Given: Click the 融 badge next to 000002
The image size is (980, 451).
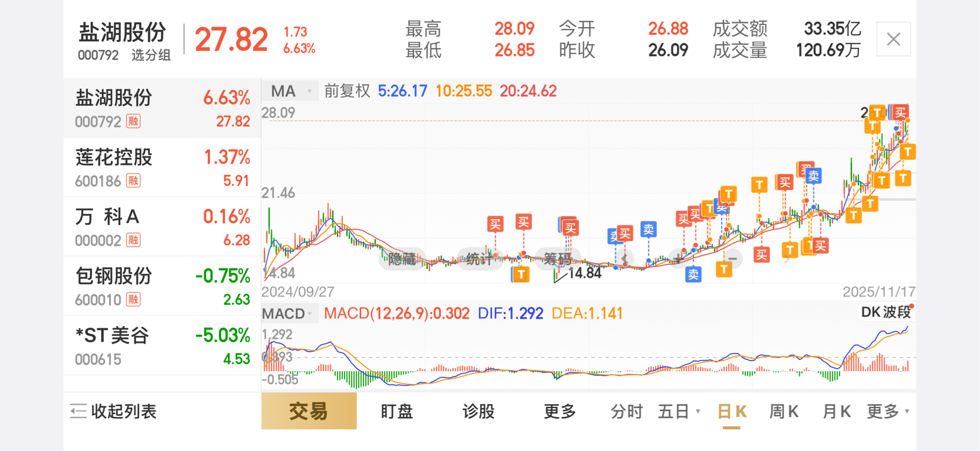Looking at the screenshot, I should click(133, 240).
